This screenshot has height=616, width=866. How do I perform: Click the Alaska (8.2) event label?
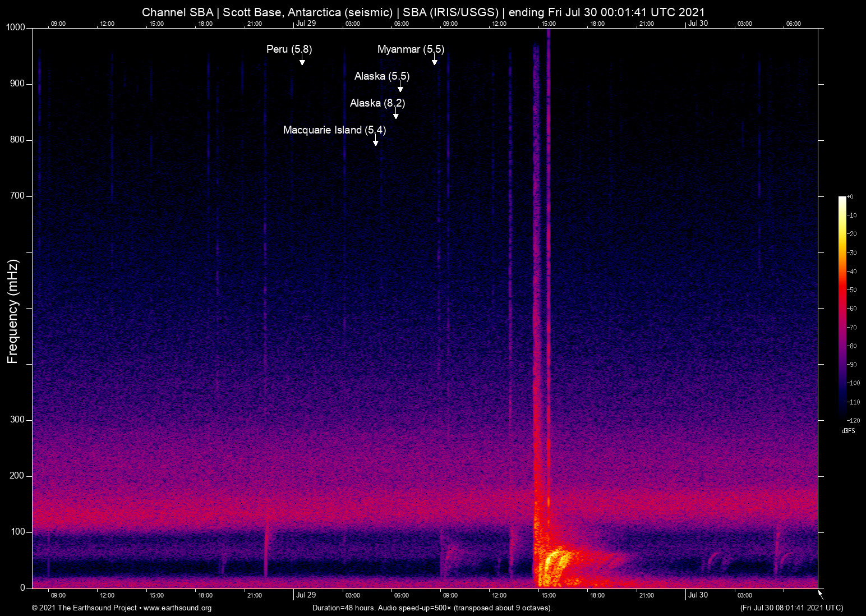tap(377, 103)
